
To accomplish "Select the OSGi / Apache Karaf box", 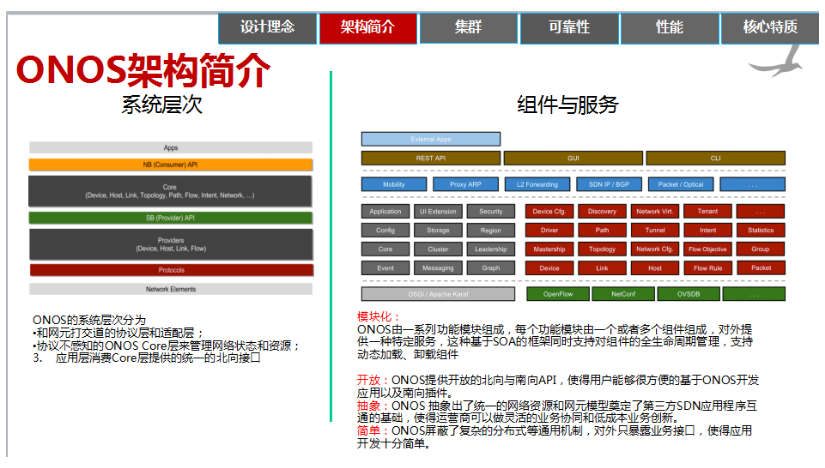I will pyautogui.click(x=438, y=294).
